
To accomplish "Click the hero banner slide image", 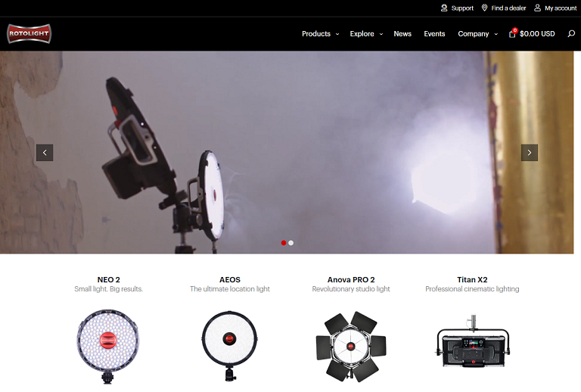I will (287, 152).
